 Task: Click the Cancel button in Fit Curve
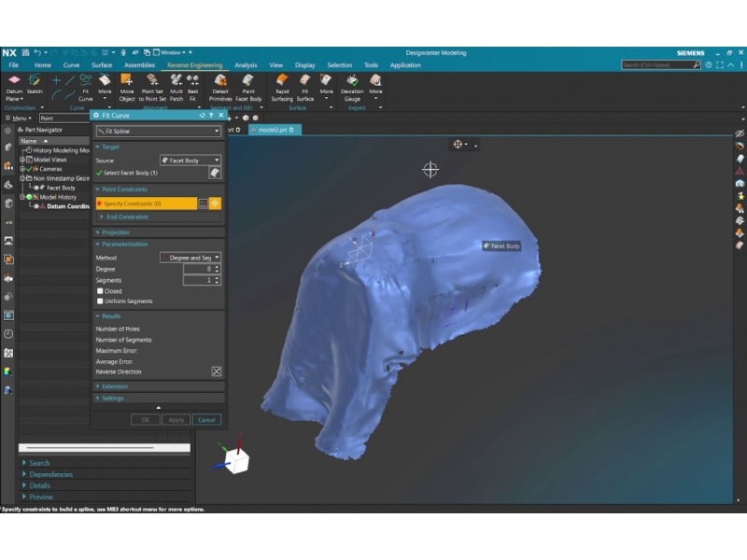pyautogui.click(x=206, y=420)
